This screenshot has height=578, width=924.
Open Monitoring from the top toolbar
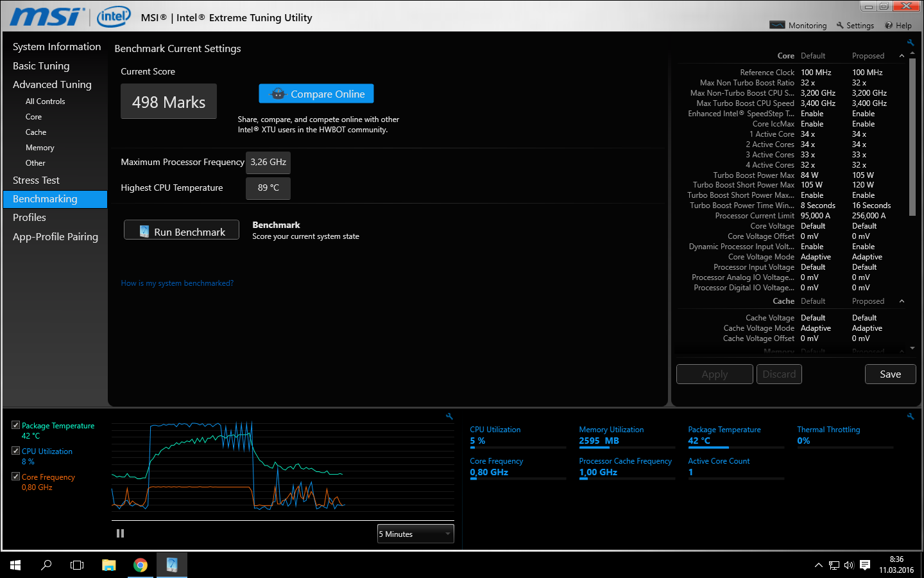[799, 26]
